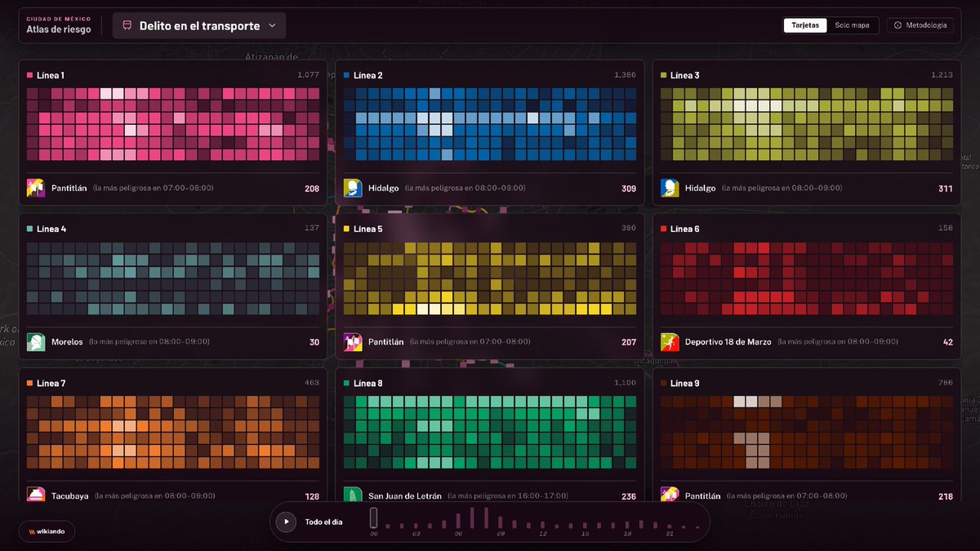Click the Morelos station name in Línea 4
Screen dimensions: 980x551
coord(67,342)
